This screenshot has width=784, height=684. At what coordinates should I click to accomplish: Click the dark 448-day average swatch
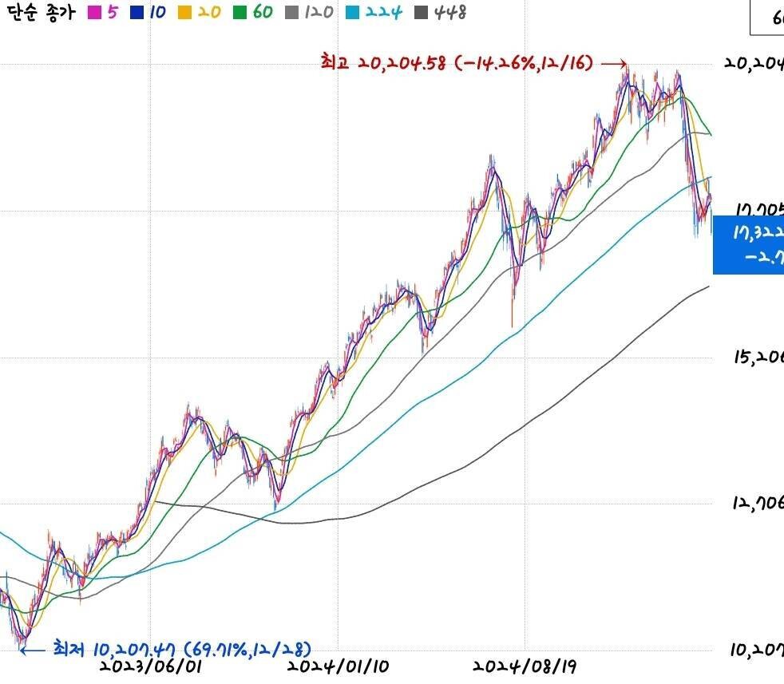422,13
